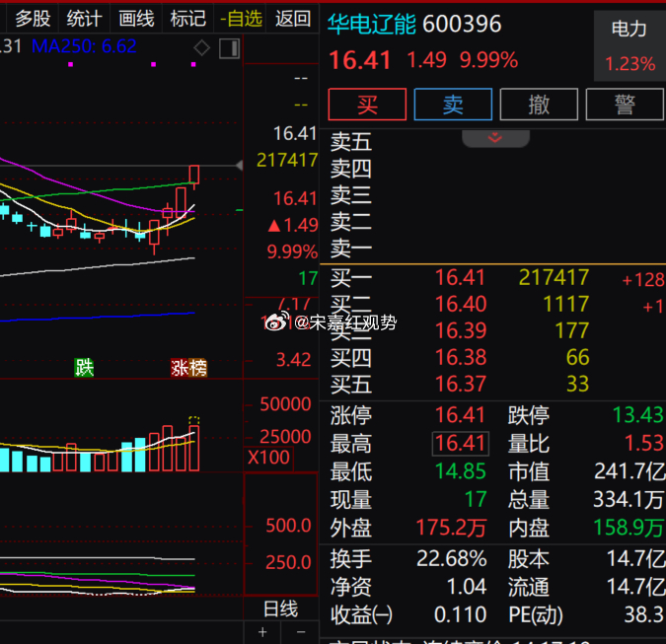The image size is (666, 644).
Task: Click the MA250: 6.62 indicator label
Action: click(x=84, y=45)
